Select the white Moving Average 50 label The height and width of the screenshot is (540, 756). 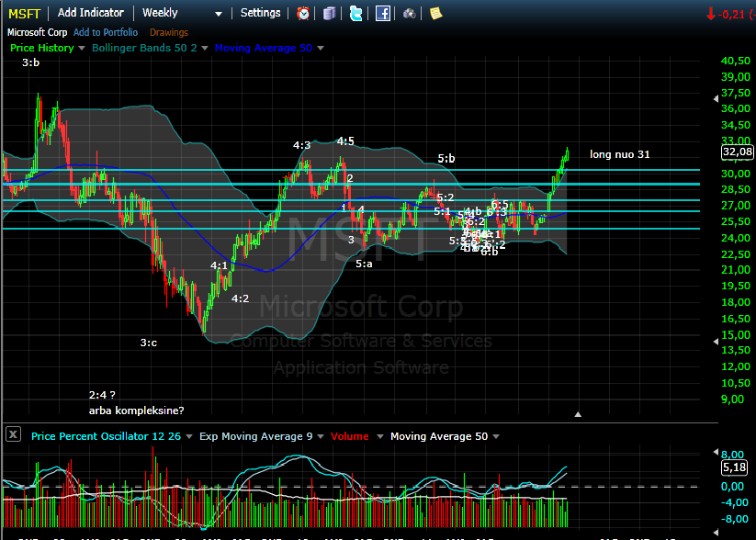pyautogui.click(x=439, y=436)
